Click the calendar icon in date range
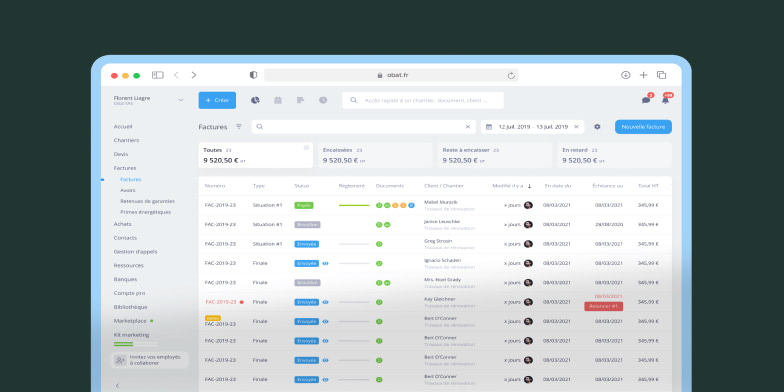 489,126
